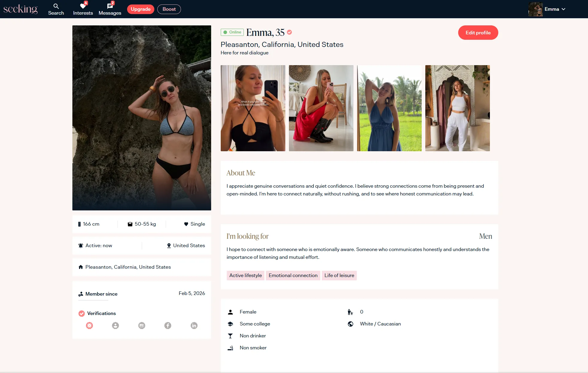
Task: Click the first pink verification badge icon
Action: 89,325
